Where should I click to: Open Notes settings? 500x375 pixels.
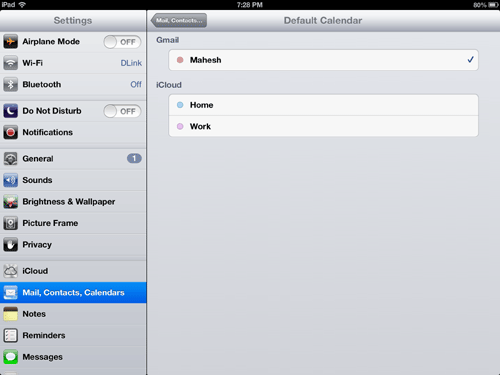pos(73,314)
